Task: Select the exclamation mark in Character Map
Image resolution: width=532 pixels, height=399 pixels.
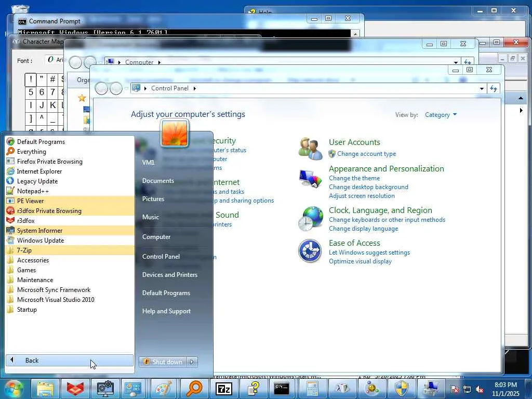Action: 31,79
